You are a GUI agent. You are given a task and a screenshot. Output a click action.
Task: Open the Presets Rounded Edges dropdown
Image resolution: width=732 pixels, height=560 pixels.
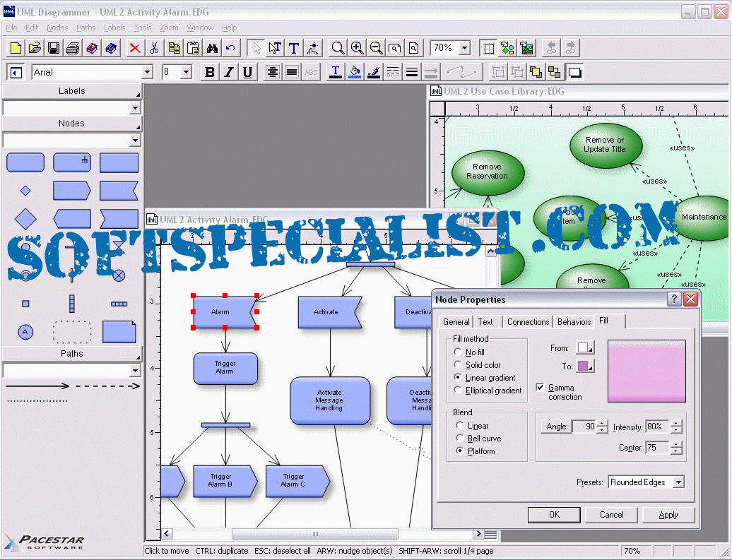[x=678, y=482]
